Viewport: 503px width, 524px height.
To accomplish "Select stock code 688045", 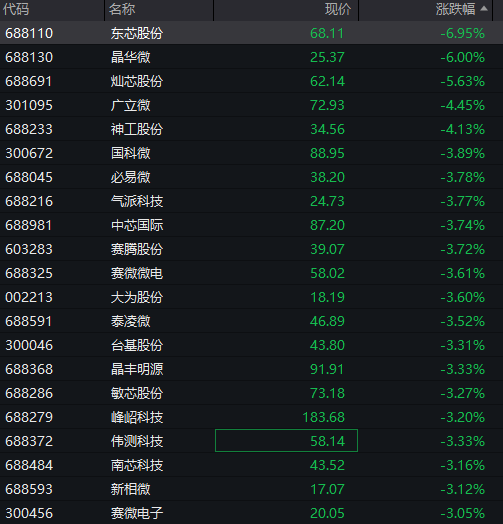I will click(29, 177).
